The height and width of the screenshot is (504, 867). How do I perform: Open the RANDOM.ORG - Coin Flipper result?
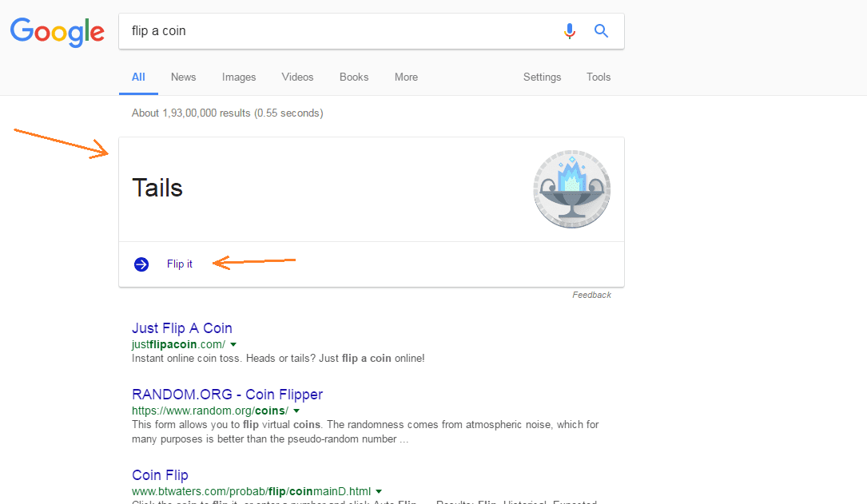[x=227, y=395]
